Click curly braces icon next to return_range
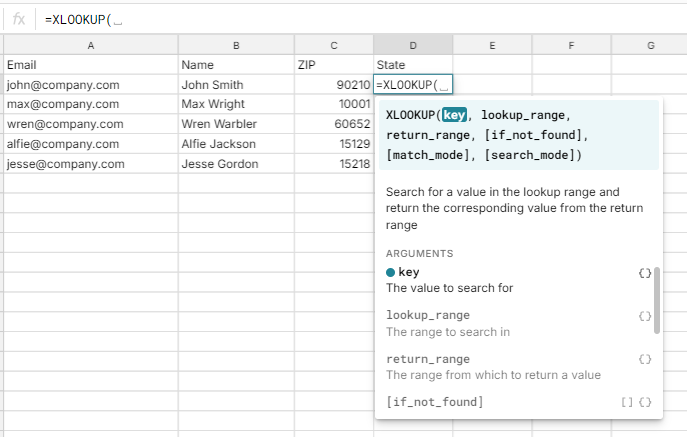The image size is (687, 437). 644,359
